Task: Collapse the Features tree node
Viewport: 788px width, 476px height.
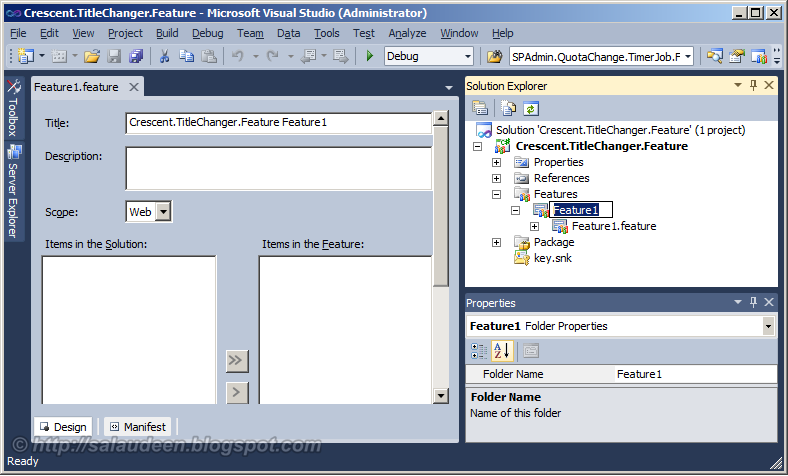Action: (x=497, y=195)
